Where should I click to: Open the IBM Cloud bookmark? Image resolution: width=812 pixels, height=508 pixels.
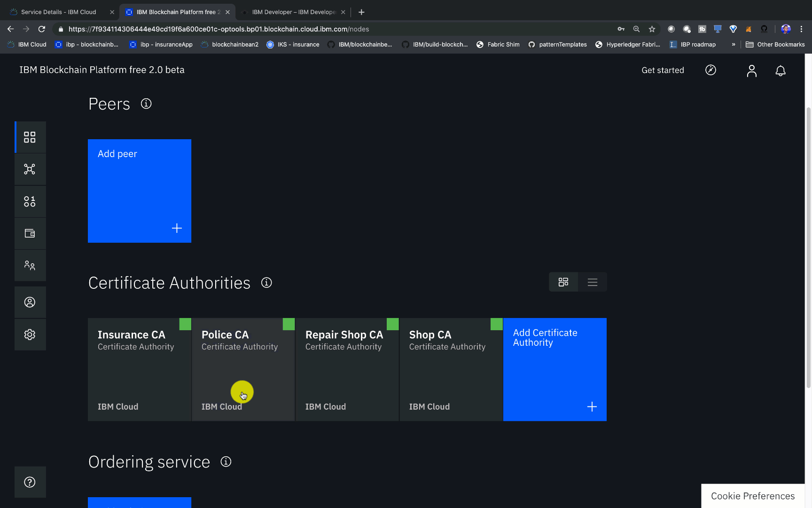pyautogui.click(x=27, y=45)
